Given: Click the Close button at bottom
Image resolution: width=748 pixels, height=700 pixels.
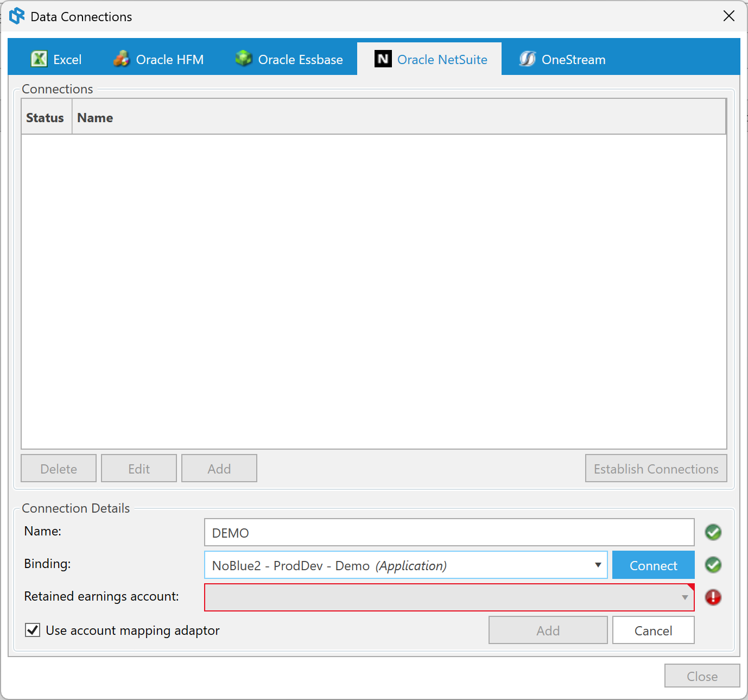Looking at the screenshot, I should pyautogui.click(x=702, y=676).
